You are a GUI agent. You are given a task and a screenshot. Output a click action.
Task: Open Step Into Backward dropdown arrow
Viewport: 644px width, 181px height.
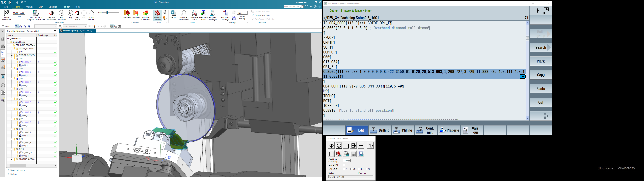coord(56,20)
